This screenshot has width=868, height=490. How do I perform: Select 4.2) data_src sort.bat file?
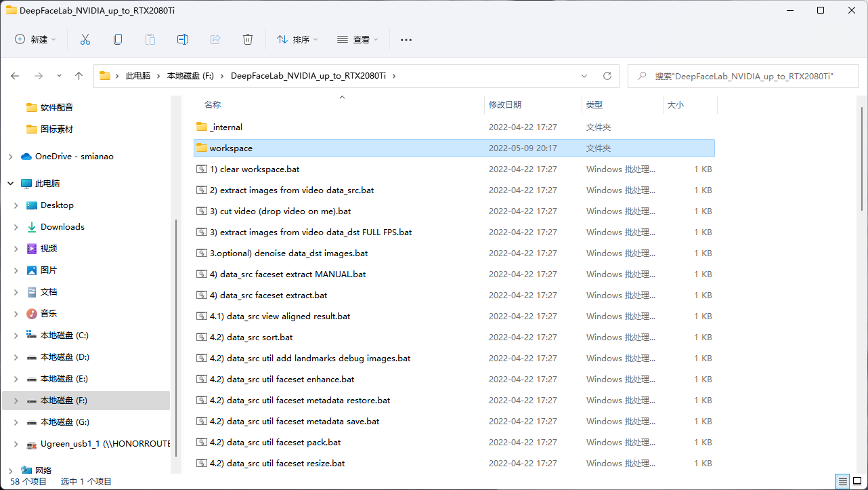[251, 337]
